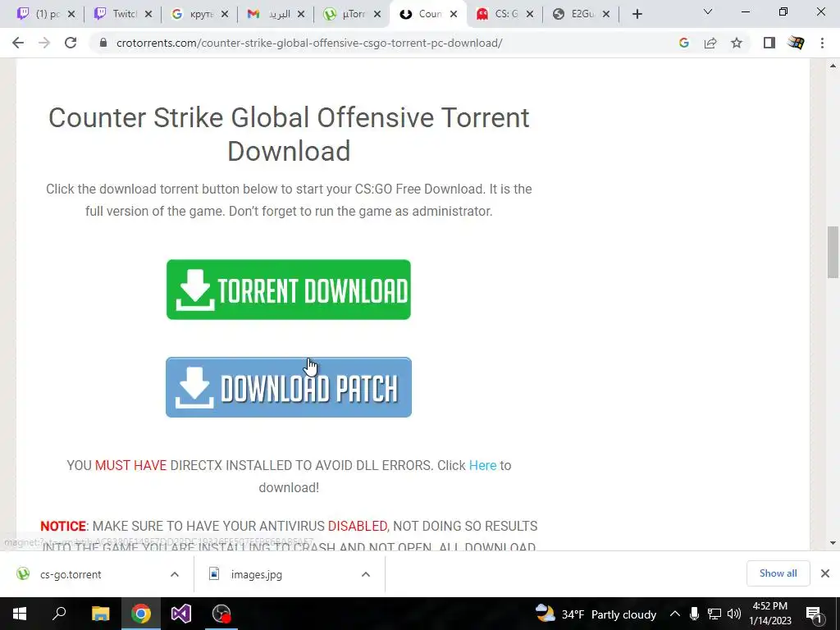The image size is (840, 630).
Task: Open OBS Studio from taskbar
Action: 221,614
